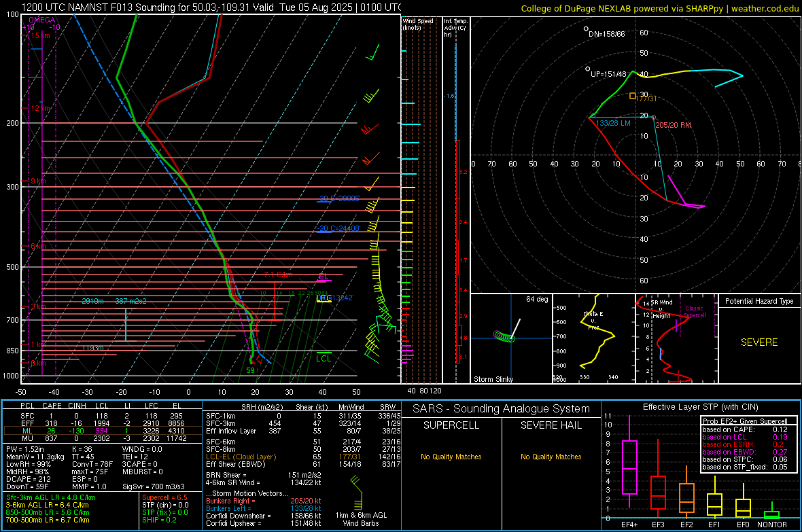Click the Eff Shear (EBWD) row
Image resolution: width=802 pixels, height=532 pixels.
click(303, 464)
